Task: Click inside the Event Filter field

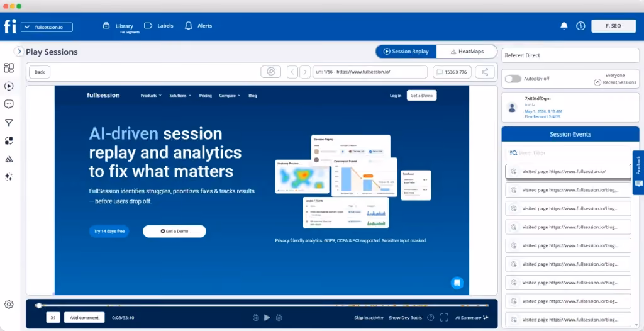Action: 568,152
